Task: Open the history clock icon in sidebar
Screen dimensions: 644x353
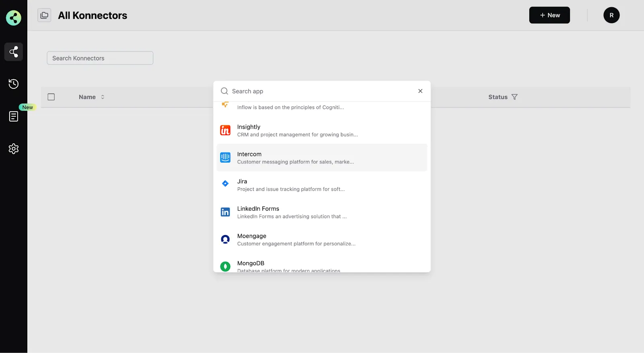Action: (x=14, y=84)
